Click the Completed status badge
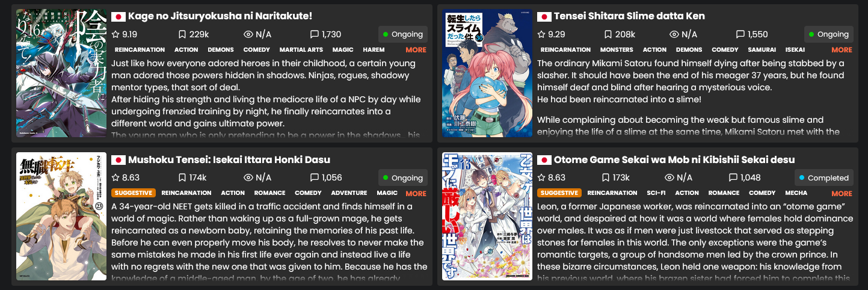This screenshot has height=290, width=868. point(823,177)
